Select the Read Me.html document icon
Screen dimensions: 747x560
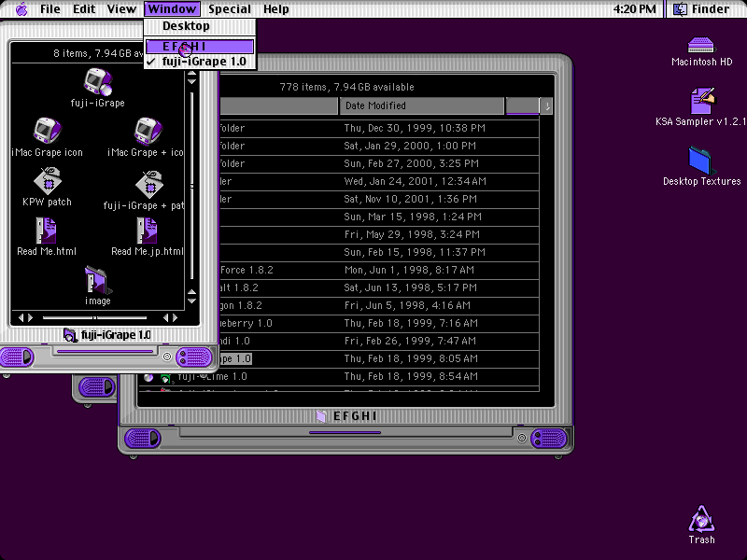tap(46, 231)
